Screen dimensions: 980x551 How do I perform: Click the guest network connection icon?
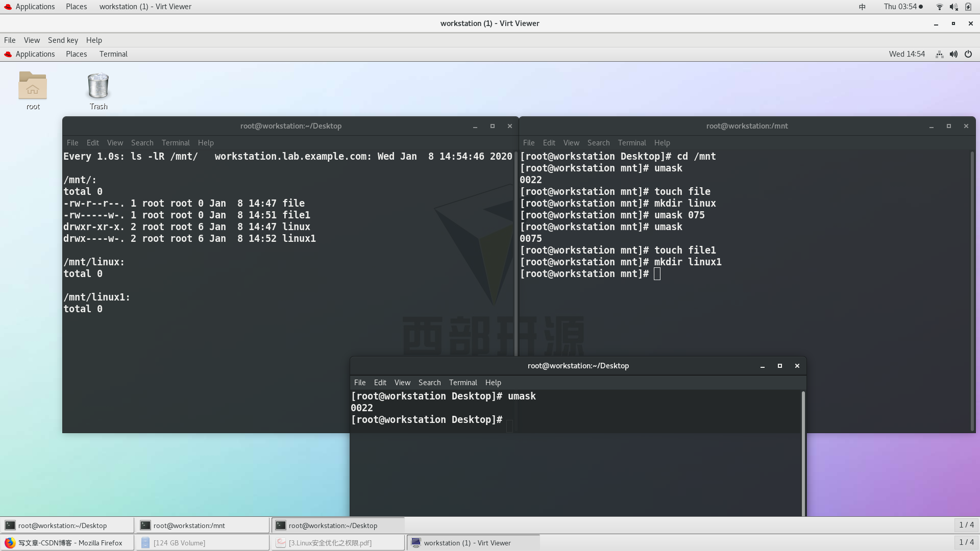tap(939, 54)
